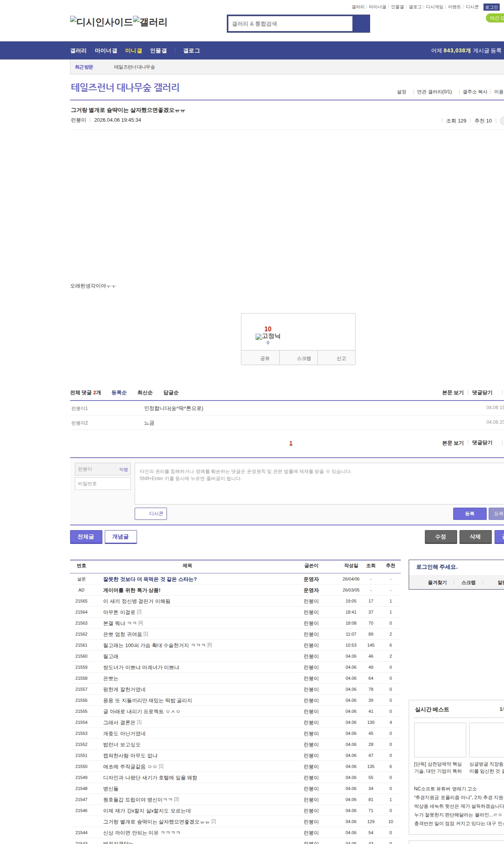504x844 pixels.
Task: Open post '은뽀 엄청 귀여움'
Action: (122, 634)
